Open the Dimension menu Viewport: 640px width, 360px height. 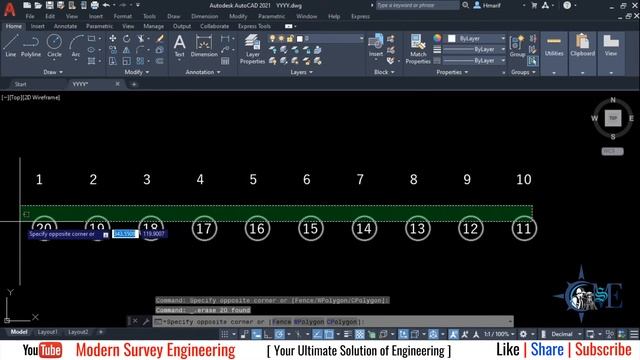(204, 16)
